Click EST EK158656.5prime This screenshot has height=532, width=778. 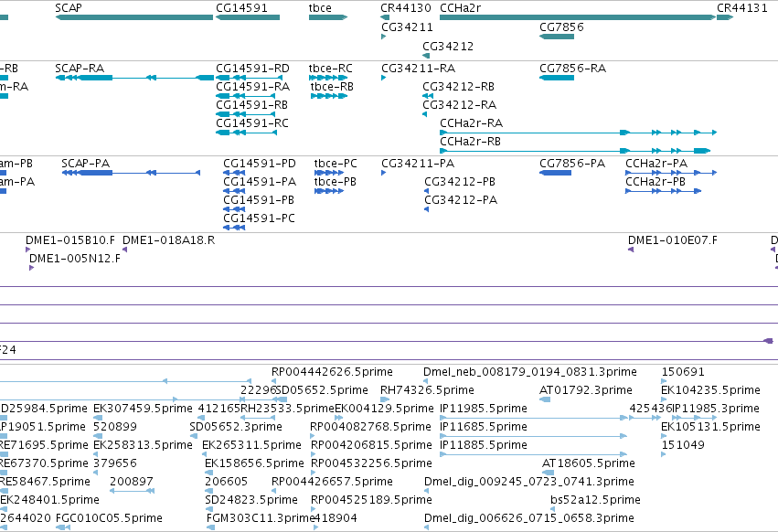[254, 464]
